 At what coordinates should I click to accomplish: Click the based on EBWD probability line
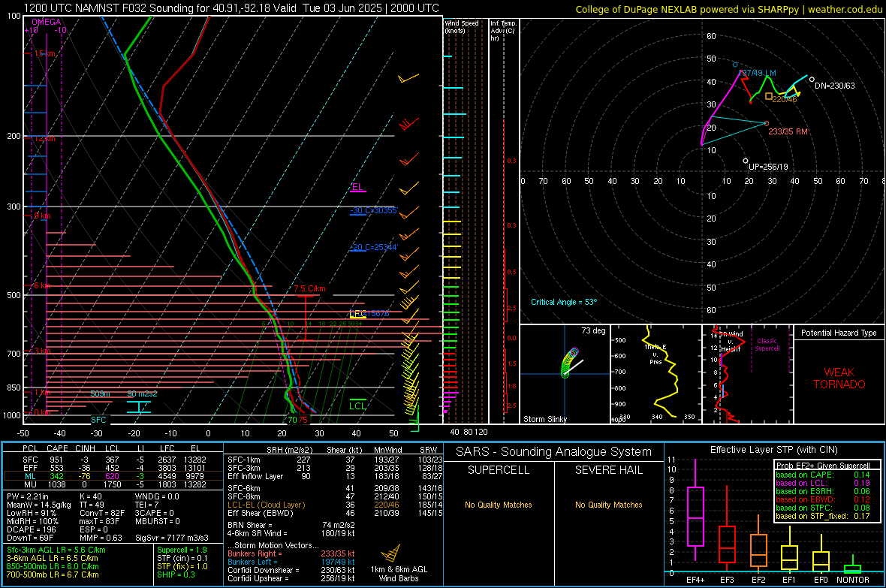point(823,499)
